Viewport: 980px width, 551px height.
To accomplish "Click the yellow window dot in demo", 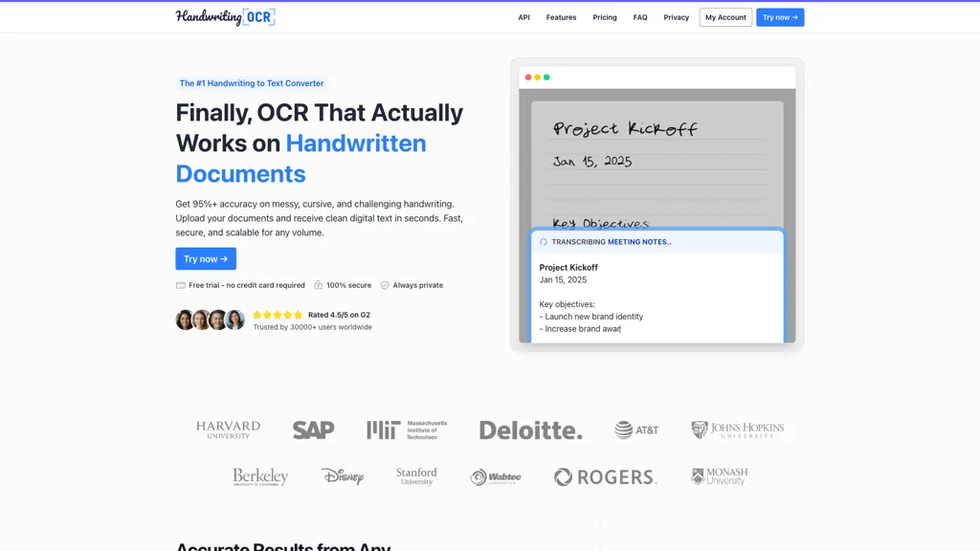I will pos(538,77).
